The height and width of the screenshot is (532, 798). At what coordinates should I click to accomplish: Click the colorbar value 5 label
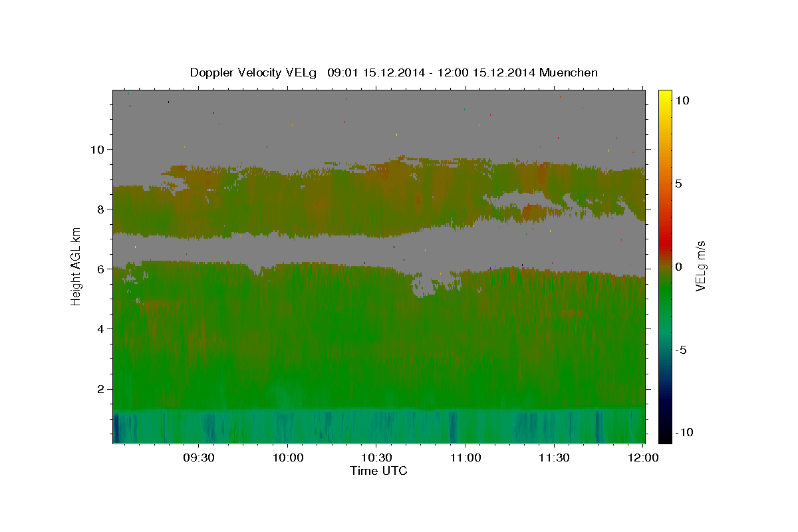(x=678, y=184)
